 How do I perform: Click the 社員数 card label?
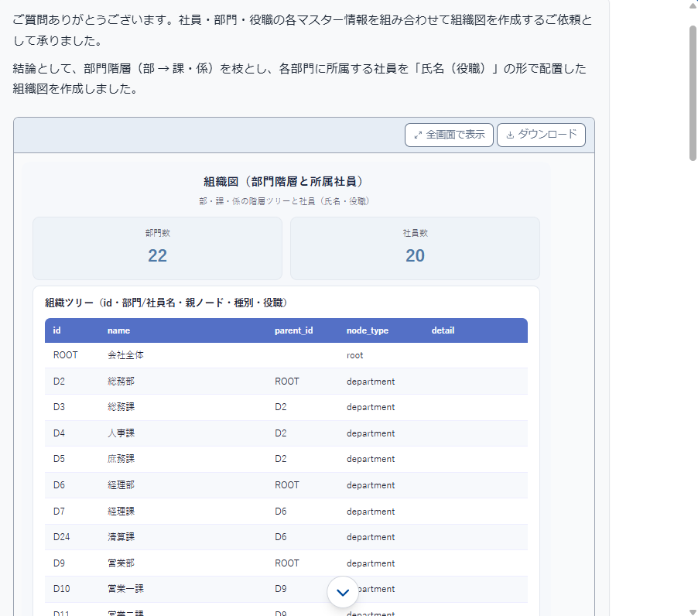[x=416, y=233]
